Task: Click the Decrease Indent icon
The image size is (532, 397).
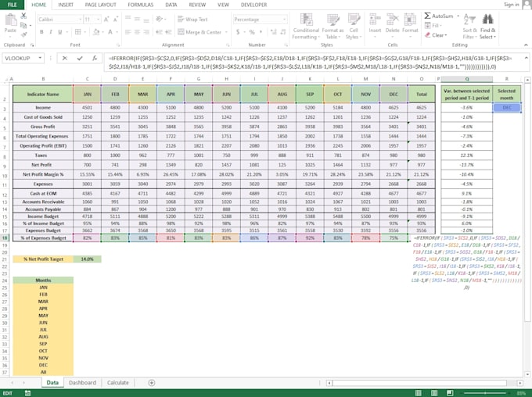Action: (159, 32)
